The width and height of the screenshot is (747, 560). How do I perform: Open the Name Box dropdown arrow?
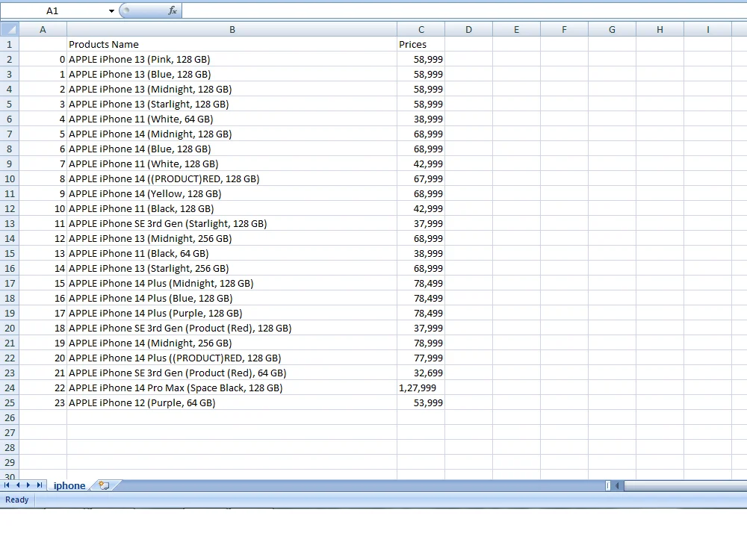pos(111,11)
